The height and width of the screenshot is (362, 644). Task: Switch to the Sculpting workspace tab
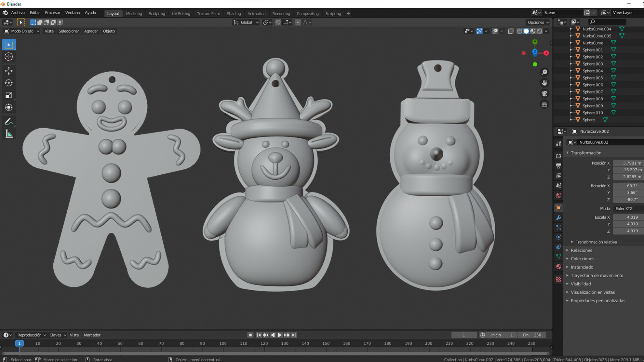tap(157, 14)
